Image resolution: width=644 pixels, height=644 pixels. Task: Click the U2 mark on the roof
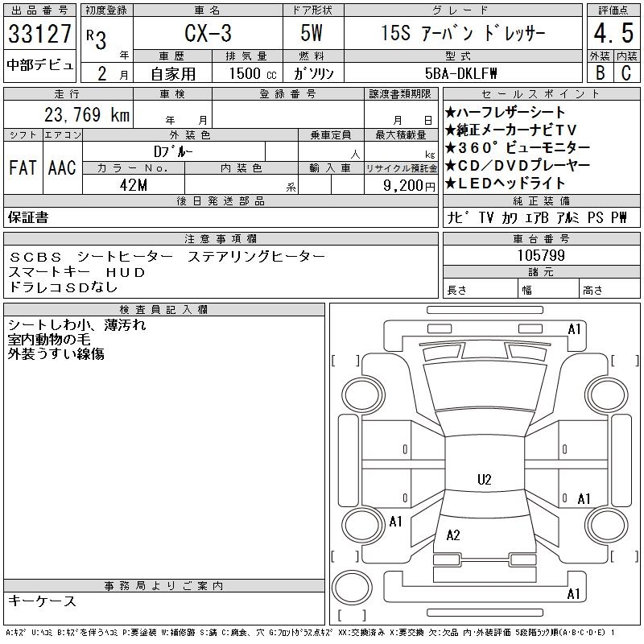485,480
